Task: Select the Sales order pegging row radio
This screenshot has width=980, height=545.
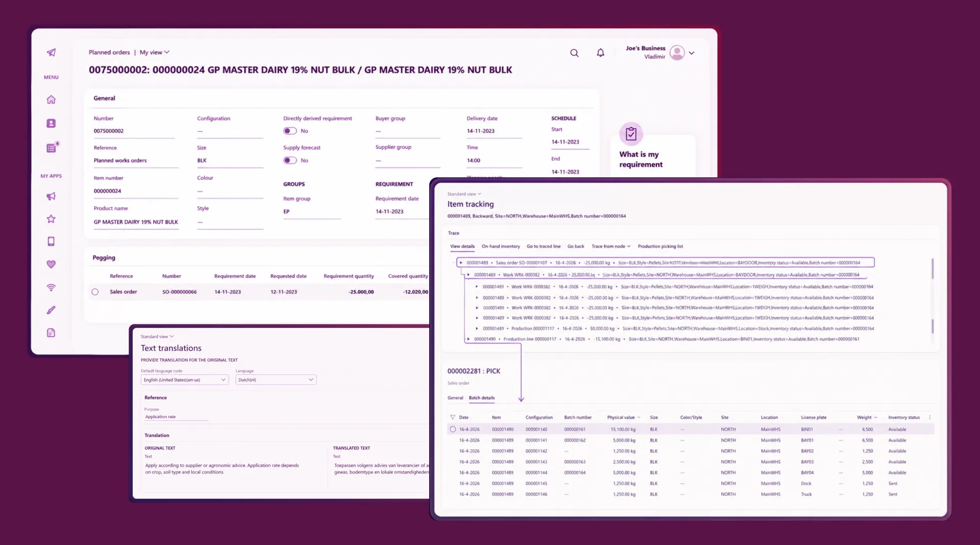Action: point(95,292)
